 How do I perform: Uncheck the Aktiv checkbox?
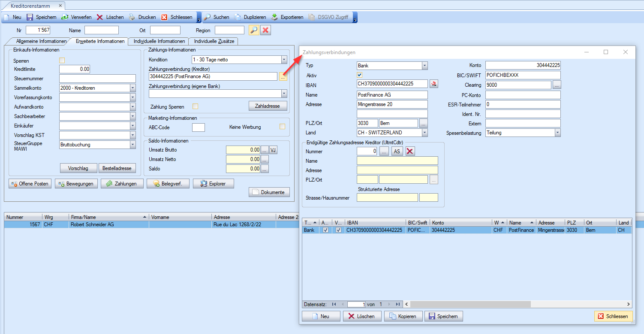tap(360, 75)
